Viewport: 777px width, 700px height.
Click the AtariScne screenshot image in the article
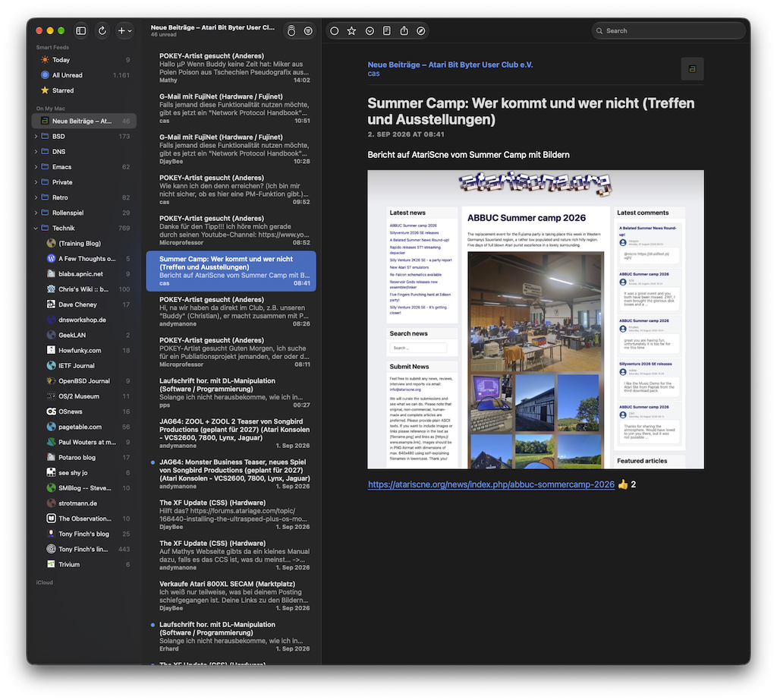click(x=536, y=320)
